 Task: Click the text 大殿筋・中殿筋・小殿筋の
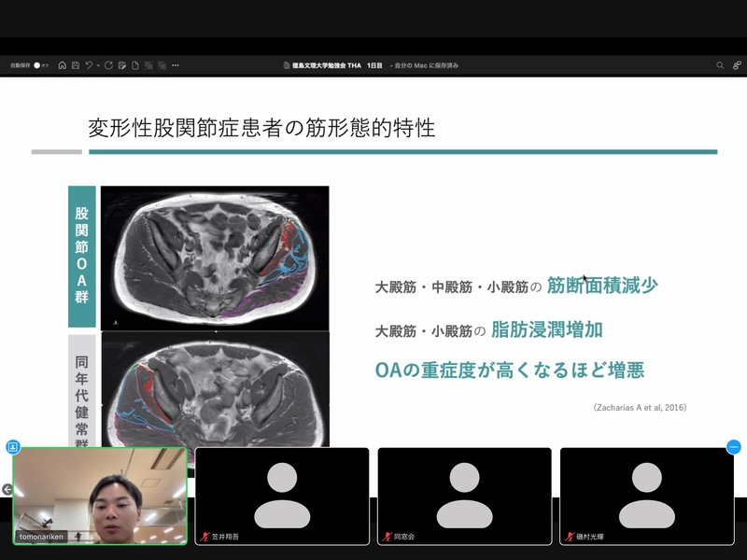pos(458,287)
